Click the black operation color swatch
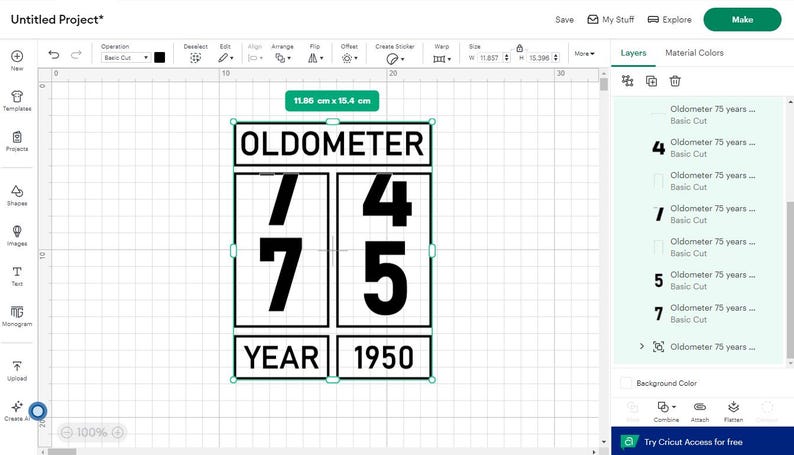Viewport: 794px width, 455px height. point(160,57)
